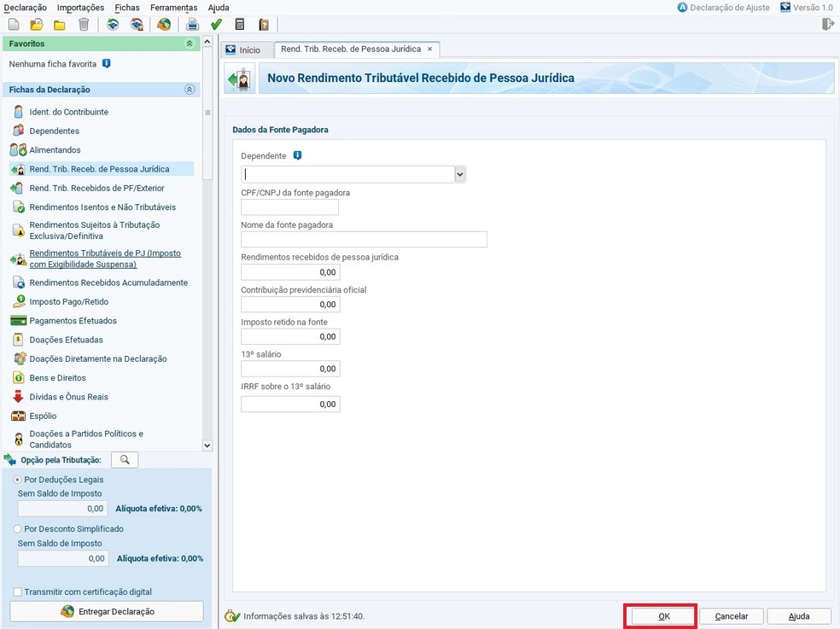Click the red arrow import toolbar icon
The width and height of the screenshot is (840, 629).
pyautogui.click(x=137, y=25)
